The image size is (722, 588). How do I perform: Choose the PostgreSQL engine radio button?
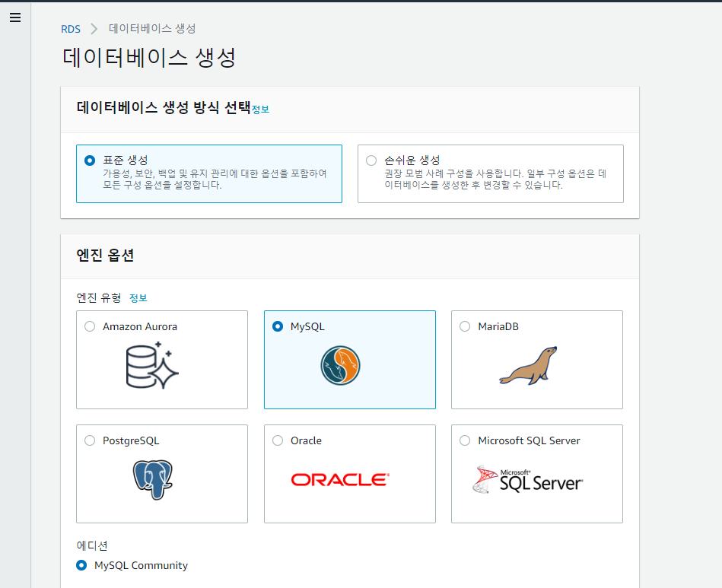pos(90,440)
